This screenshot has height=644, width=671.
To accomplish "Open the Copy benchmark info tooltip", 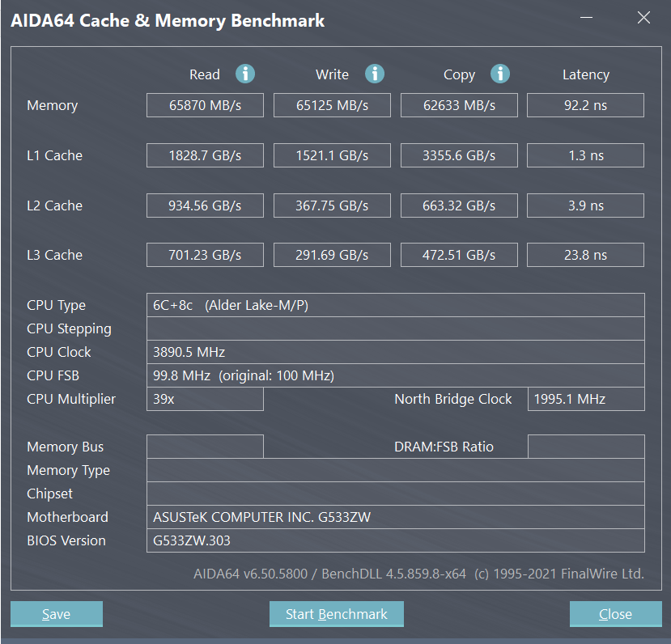I will (500, 74).
